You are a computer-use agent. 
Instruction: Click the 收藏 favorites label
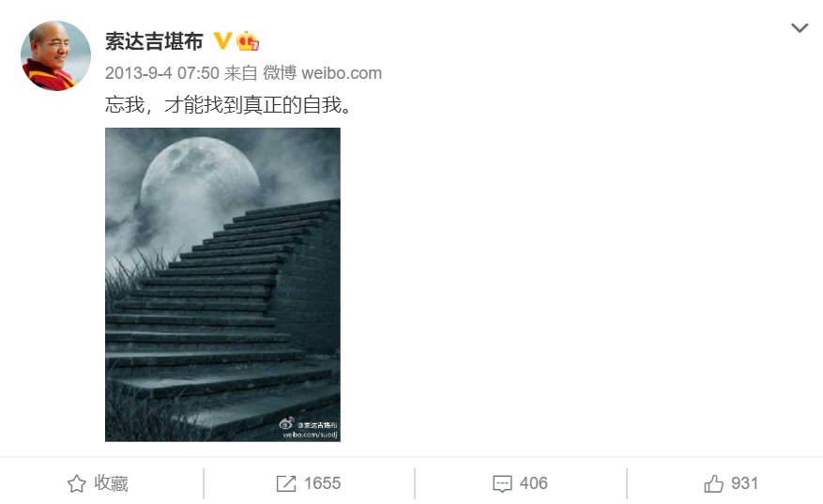tap(112, 483)
